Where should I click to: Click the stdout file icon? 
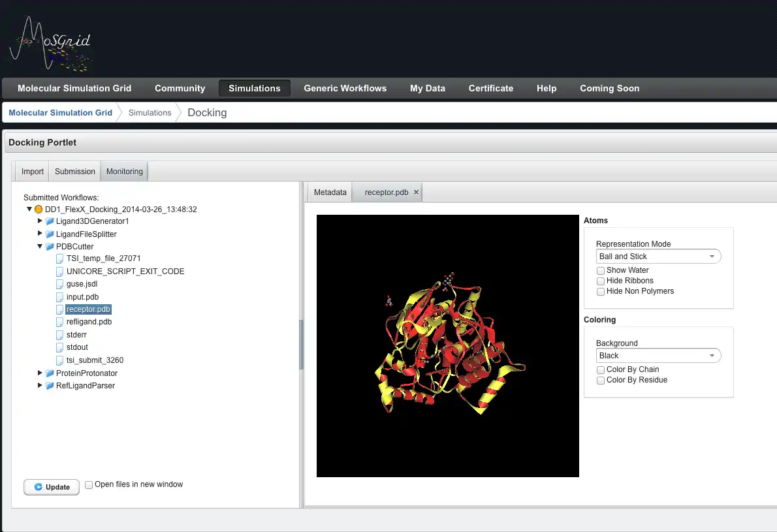(60, 347)
